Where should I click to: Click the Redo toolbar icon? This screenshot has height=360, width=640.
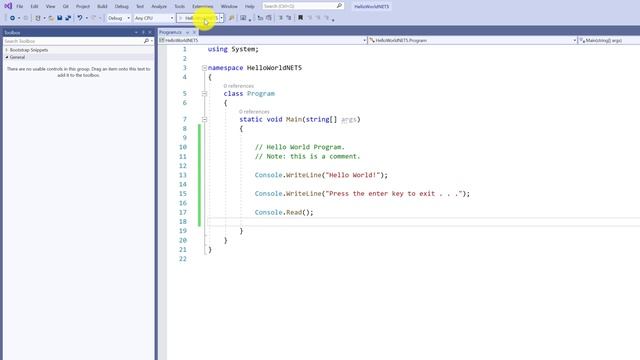click(93, 18)
